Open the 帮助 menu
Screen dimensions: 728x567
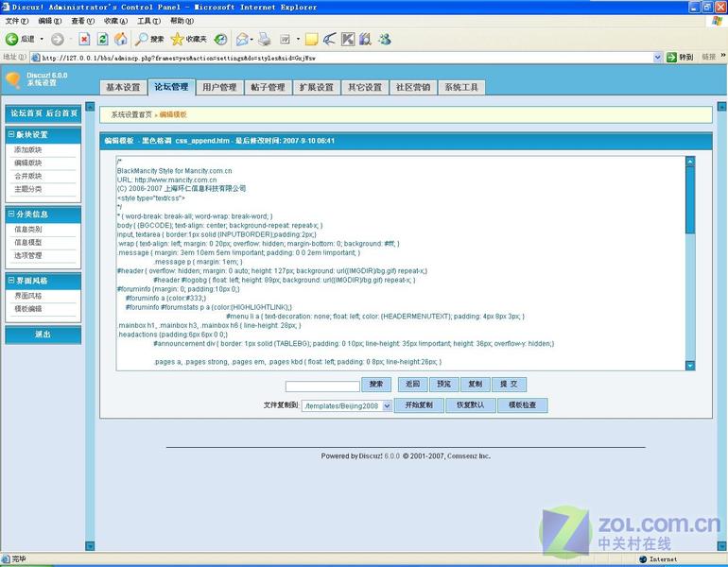coord(182,21)
